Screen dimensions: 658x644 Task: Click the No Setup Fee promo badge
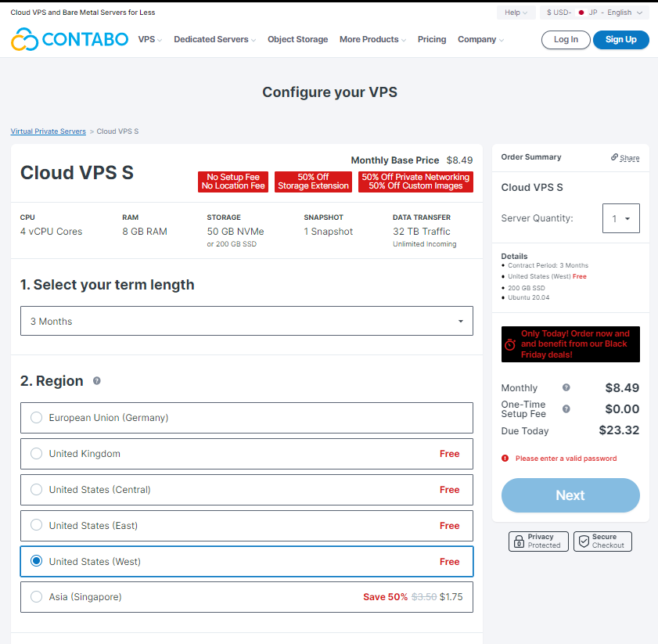(x=233, y=182)
